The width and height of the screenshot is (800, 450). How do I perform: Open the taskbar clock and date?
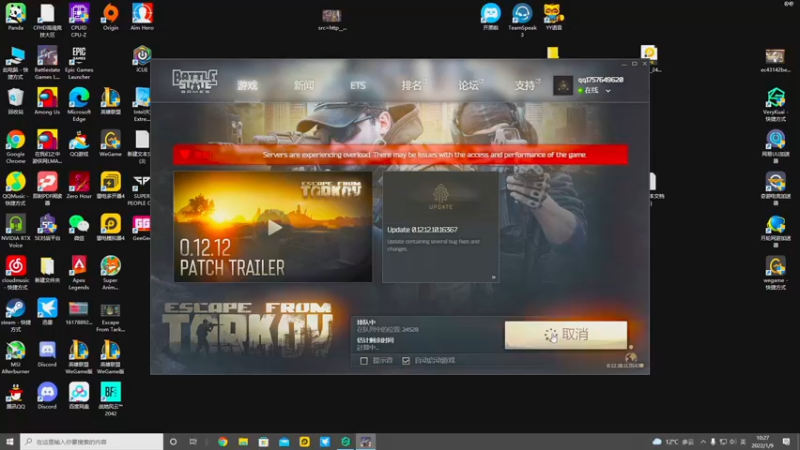pos(763,442)
